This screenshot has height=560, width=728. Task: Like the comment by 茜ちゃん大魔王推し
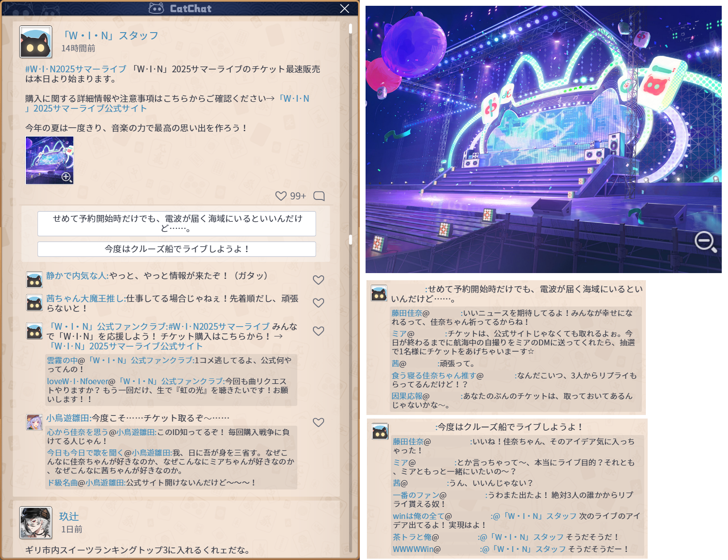click(318, 303)
